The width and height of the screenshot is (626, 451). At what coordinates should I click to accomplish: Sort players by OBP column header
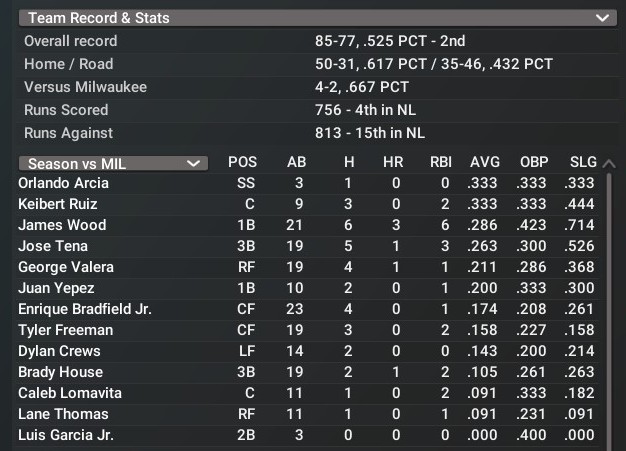pos(534,162)
